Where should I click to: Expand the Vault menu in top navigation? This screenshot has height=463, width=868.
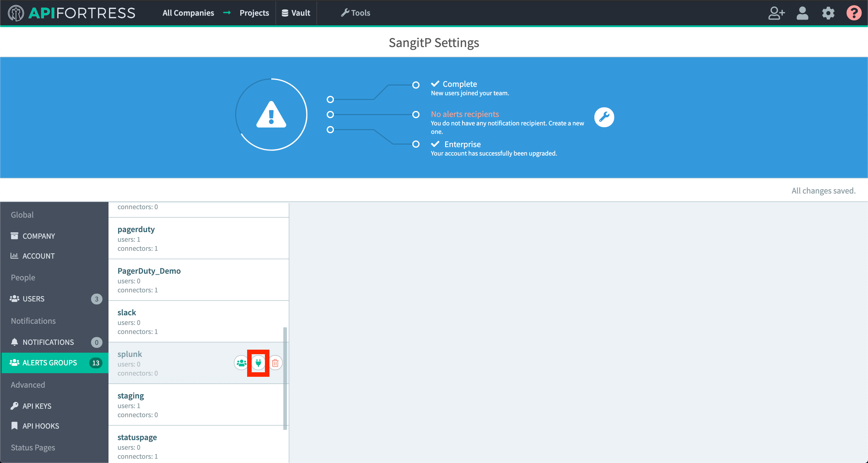tap(296, 13)
